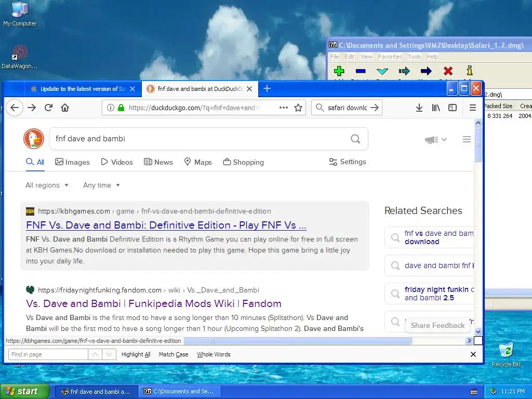Open Favorites menu in 7-Zip window
Viewport: 532px width, 399px height.
[390, 57]
